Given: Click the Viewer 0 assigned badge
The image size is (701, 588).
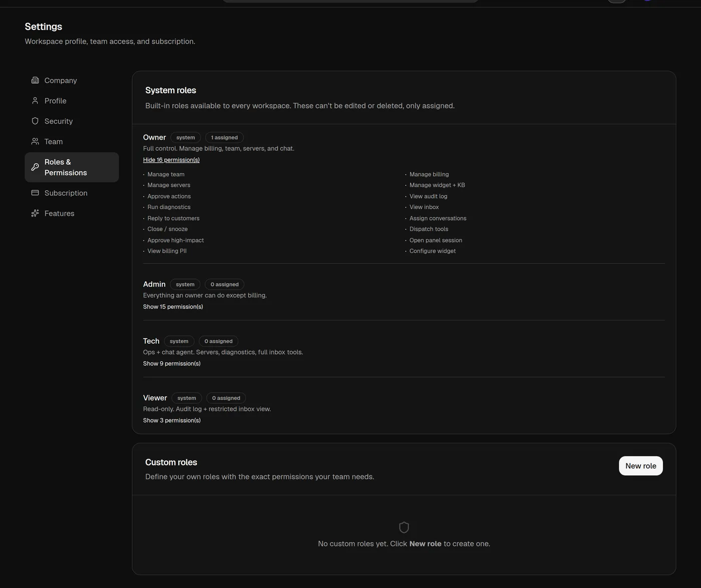Looking at the screenshot, I should (x=226, y=398).
